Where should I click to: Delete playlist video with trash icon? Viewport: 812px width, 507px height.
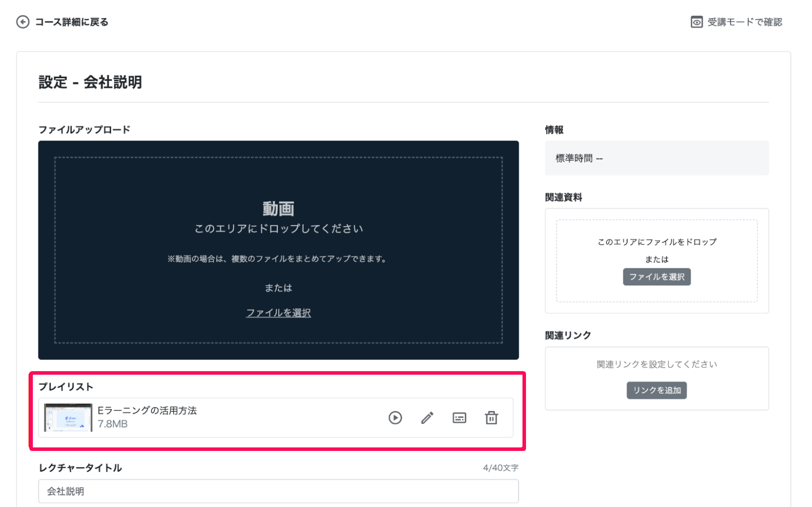tap(491, 418)
